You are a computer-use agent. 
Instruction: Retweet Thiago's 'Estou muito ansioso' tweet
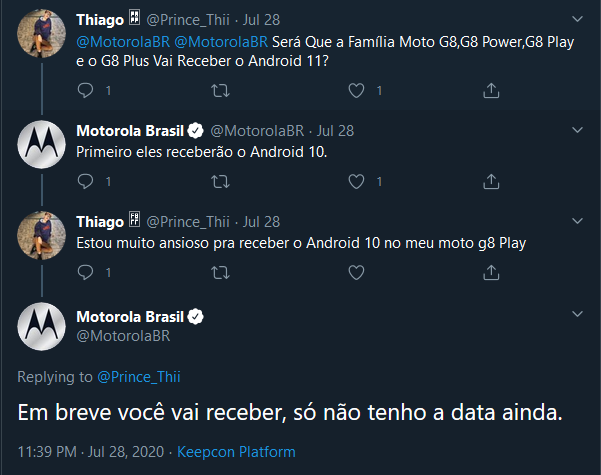[220, 271]
